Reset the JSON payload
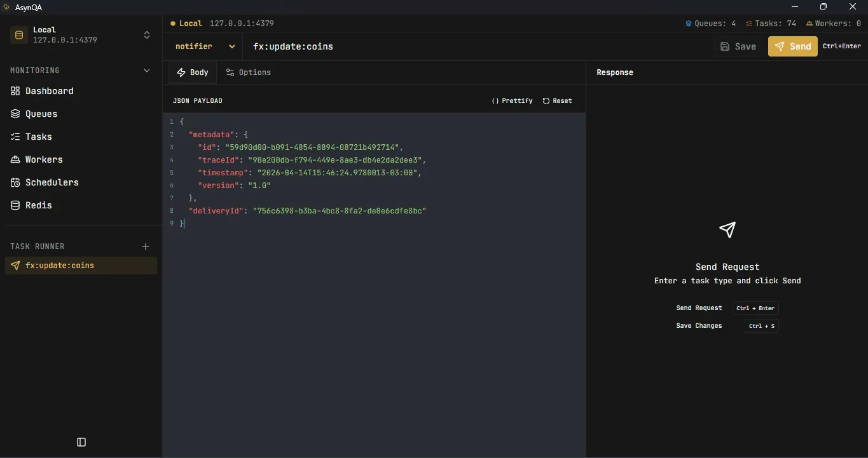Viewport: 868px width, 458px height. pos(557,101)
